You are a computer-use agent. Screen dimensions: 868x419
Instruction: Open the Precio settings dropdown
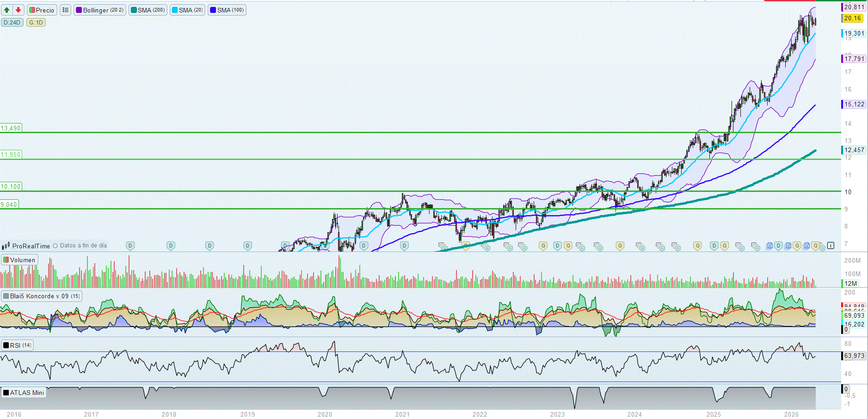click(42, 10)
